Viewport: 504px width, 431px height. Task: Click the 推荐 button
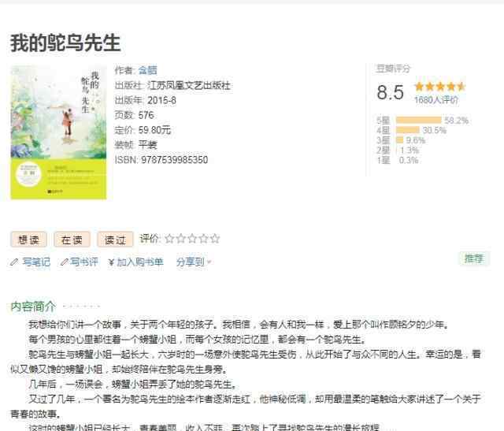(x=474, y=258)
